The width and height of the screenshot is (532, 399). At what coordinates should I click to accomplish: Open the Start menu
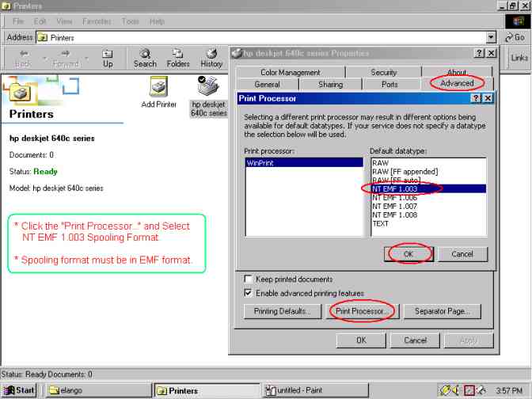(x=20, y=390)
